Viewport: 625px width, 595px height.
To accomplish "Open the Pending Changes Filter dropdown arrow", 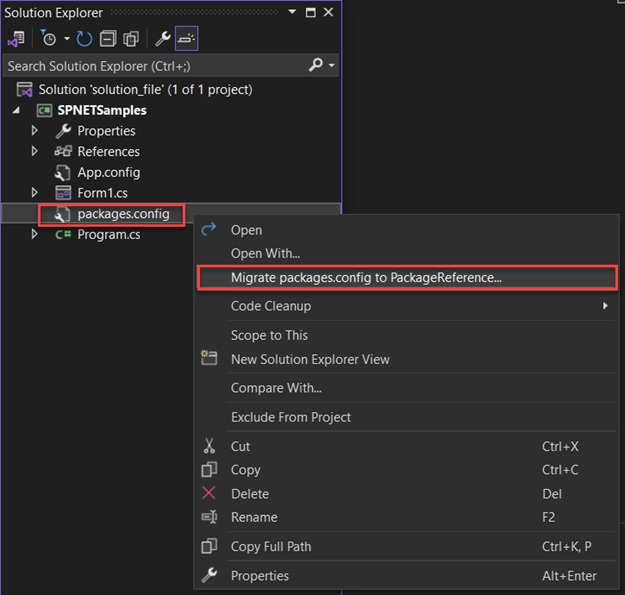I will click(x=67, y=39).
